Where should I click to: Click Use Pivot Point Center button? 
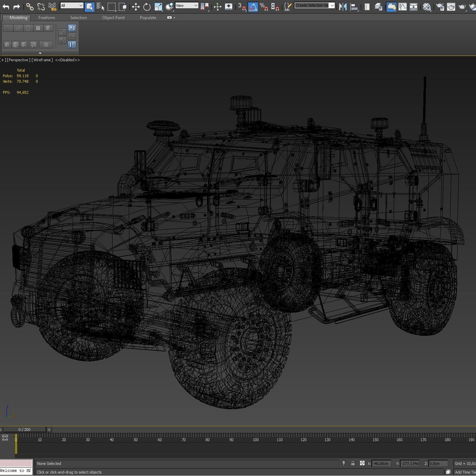coord(205,6)
